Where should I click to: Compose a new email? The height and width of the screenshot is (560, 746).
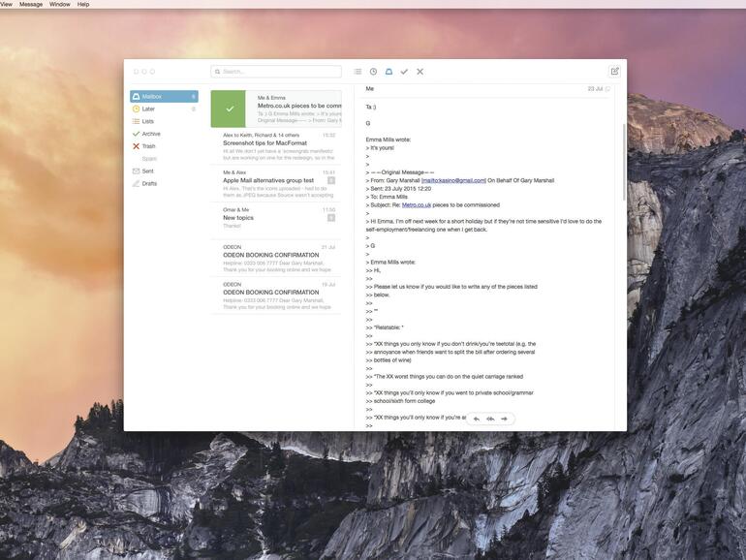(x=614, y=72)
